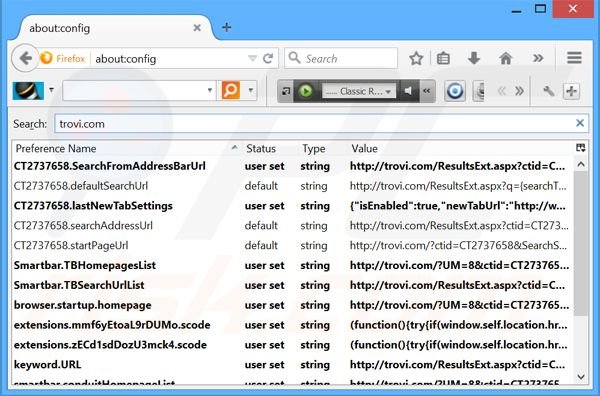
Task: Open the Downloads arrow icon
Action: pos(474,59)
